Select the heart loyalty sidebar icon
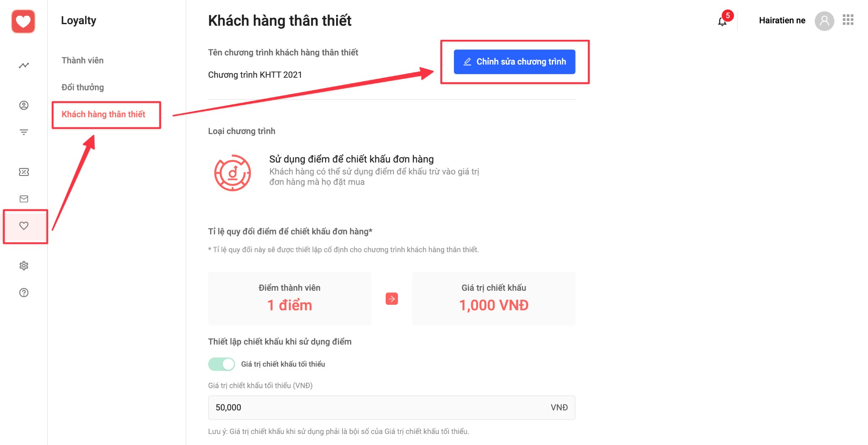Viewport: 868px width, 445px height. click(x=24, y=226)
